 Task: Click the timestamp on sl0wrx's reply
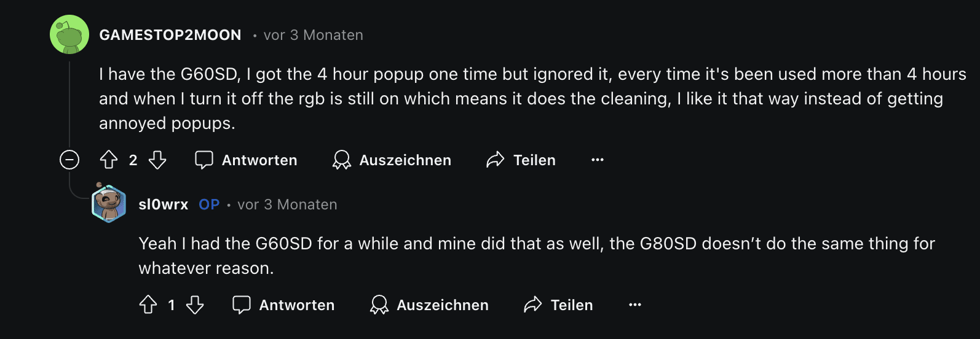pyautogui.click(x=287, y=205)
